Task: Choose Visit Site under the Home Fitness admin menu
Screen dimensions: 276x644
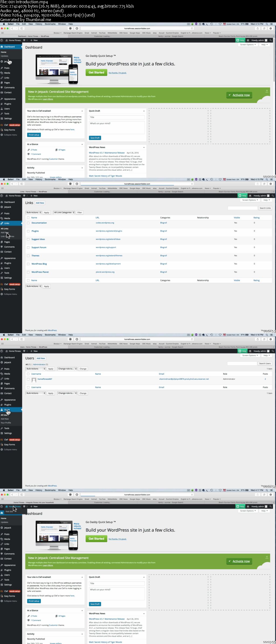Action: coord(9,511)
